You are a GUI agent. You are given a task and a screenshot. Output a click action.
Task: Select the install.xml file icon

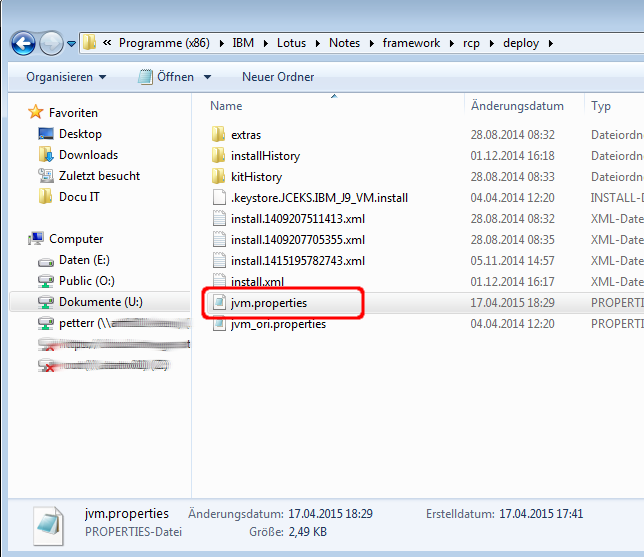[x=219, y=282]
